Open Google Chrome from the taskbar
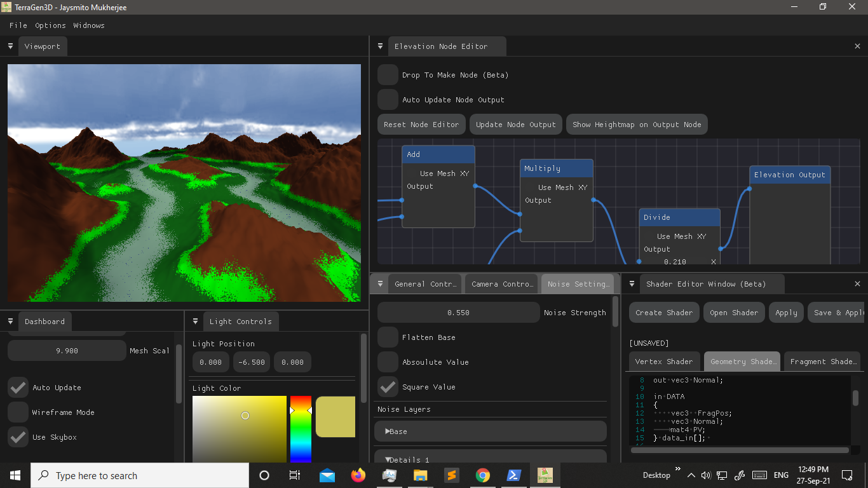 482,475
